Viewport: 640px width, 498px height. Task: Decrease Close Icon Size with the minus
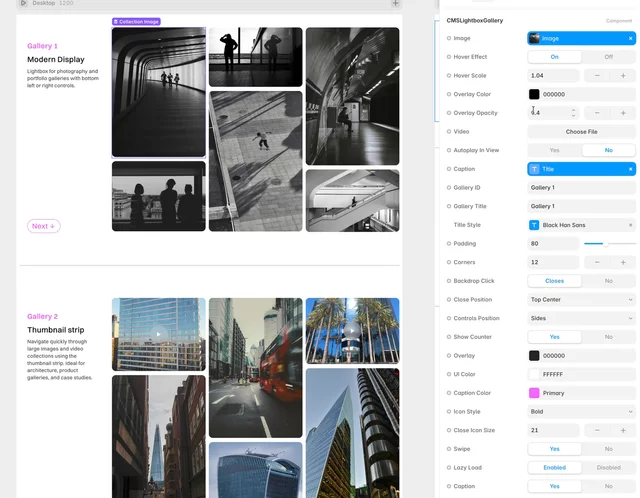coord(597,430)
